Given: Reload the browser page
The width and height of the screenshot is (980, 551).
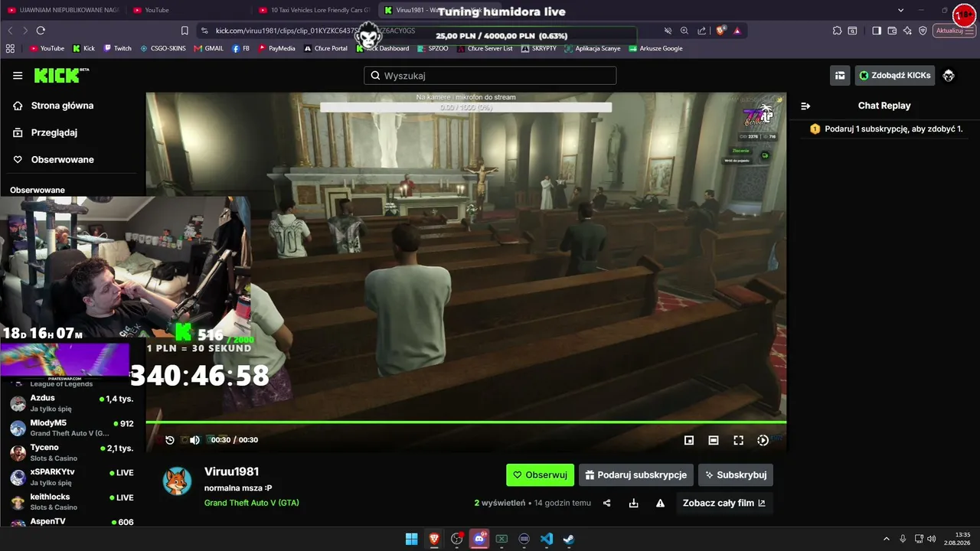Looking at the screenshot, I should coord(41,31).
